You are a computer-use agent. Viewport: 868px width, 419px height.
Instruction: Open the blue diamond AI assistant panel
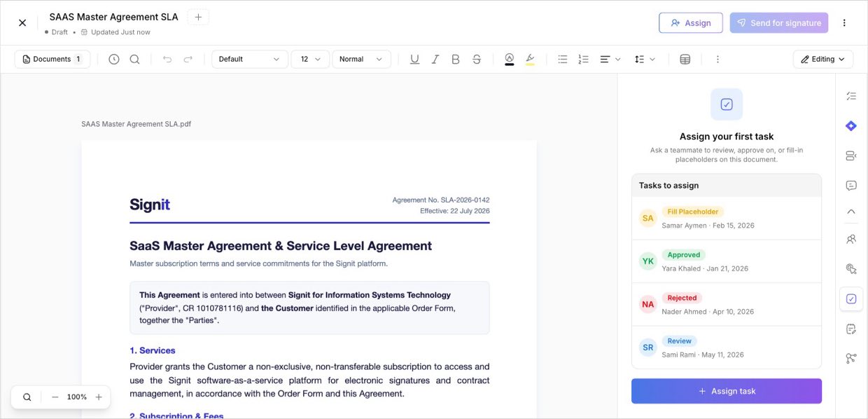[x=851, y=126]
